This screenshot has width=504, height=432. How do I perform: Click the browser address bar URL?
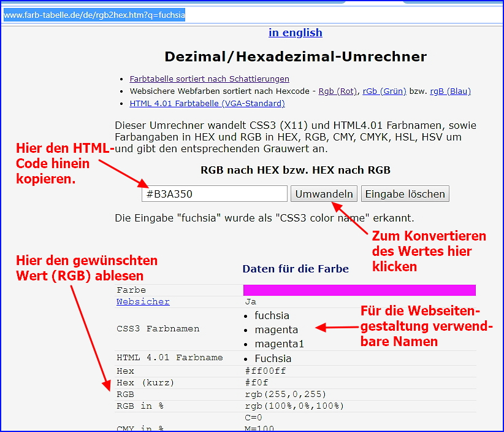[x=94, y=15]
